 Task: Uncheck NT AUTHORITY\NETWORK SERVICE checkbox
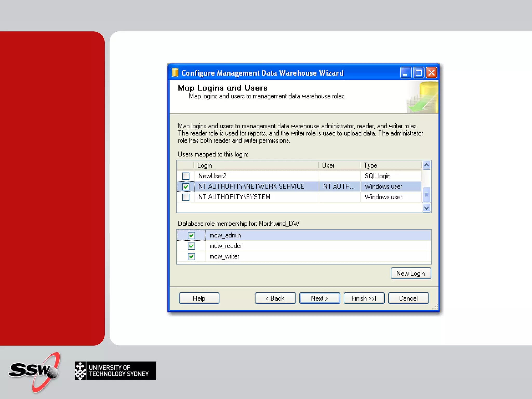186,187
